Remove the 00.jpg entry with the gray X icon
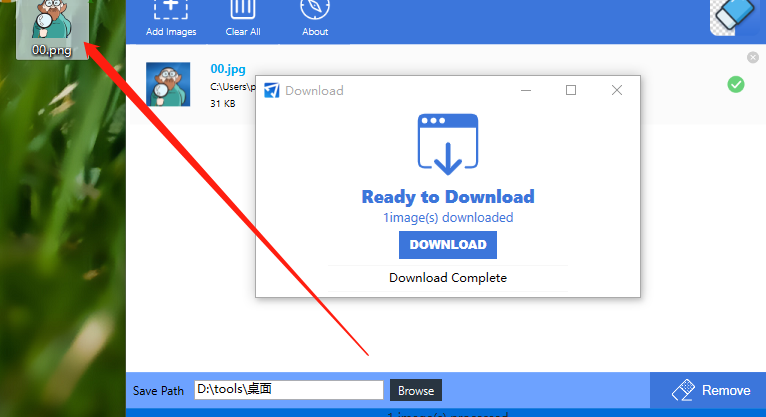This screenshot has width=766, height=417. (753, 58)
